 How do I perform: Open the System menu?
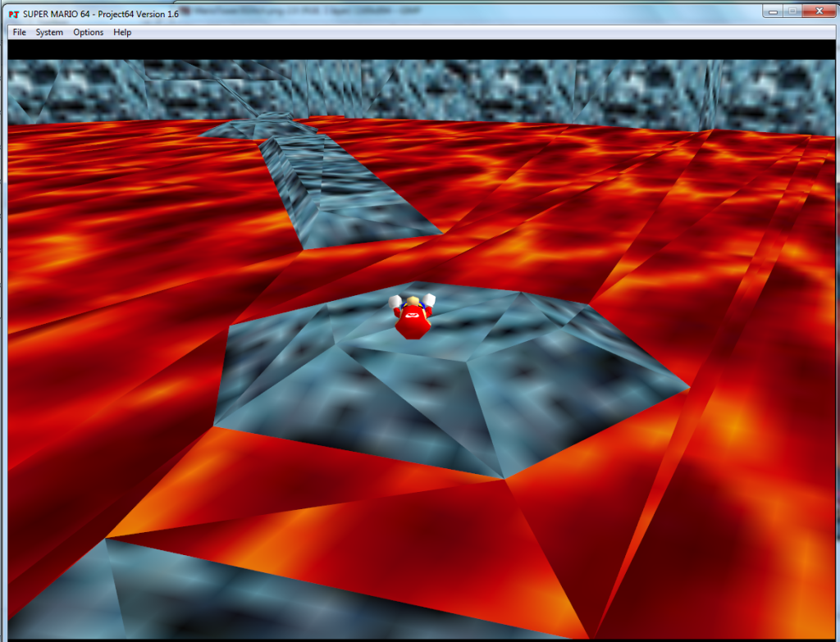tap(49, 33)
